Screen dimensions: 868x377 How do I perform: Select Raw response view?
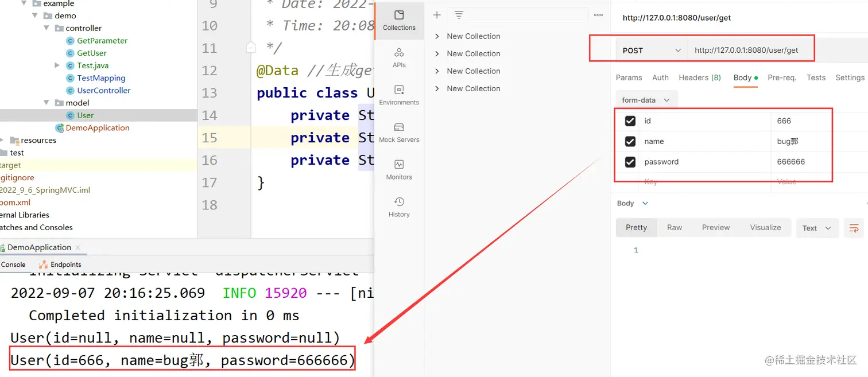pyautogui.click(x=675, y=227)
